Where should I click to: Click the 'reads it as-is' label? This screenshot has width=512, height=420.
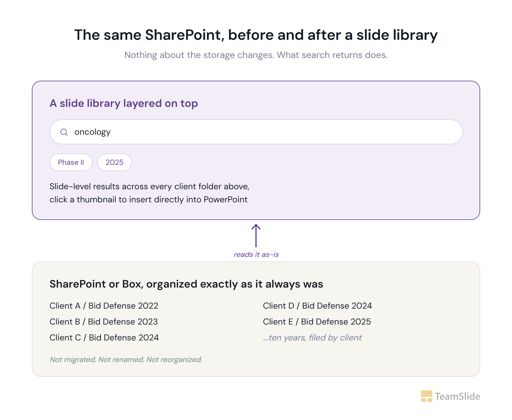pyautogui.click(x=256, y=254)
